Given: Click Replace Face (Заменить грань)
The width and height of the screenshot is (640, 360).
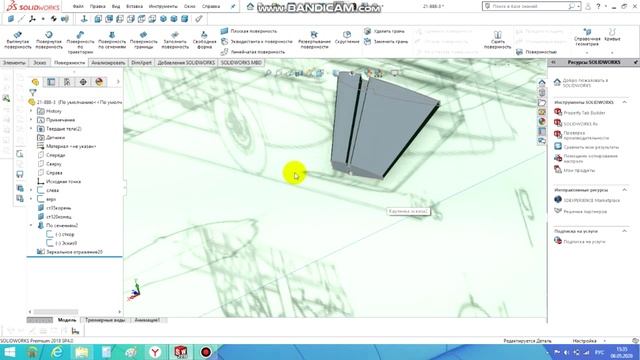Looking at the screenshot, I should (386, 42).
